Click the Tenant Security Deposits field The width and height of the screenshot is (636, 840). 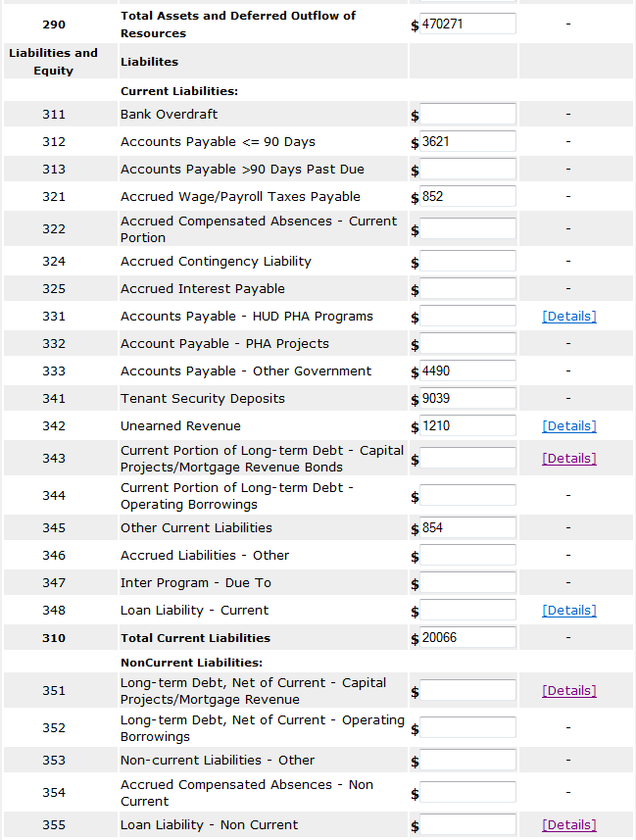click(467, 399)
